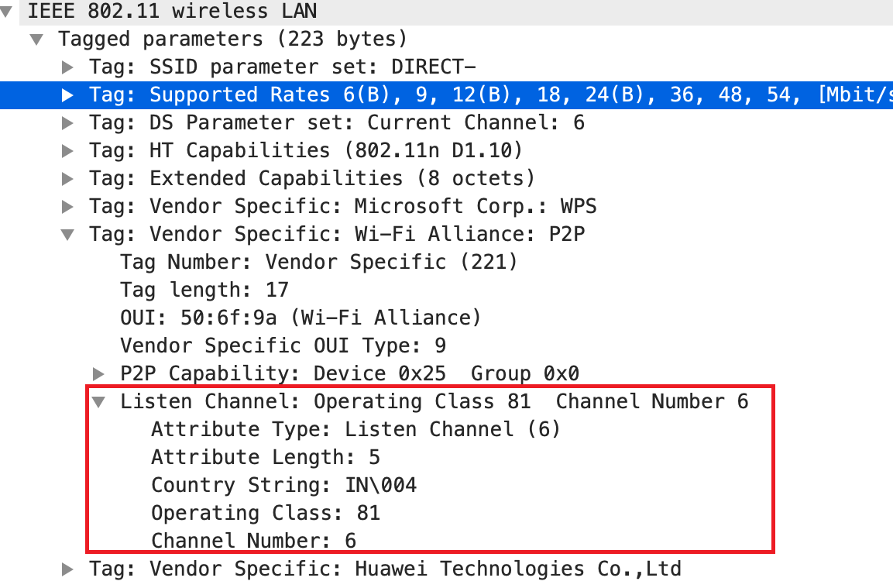The height and width of the screenshot is (588, 893).
Task: Expand the Extended Capabilities tag
Action: tap(68, 178)
